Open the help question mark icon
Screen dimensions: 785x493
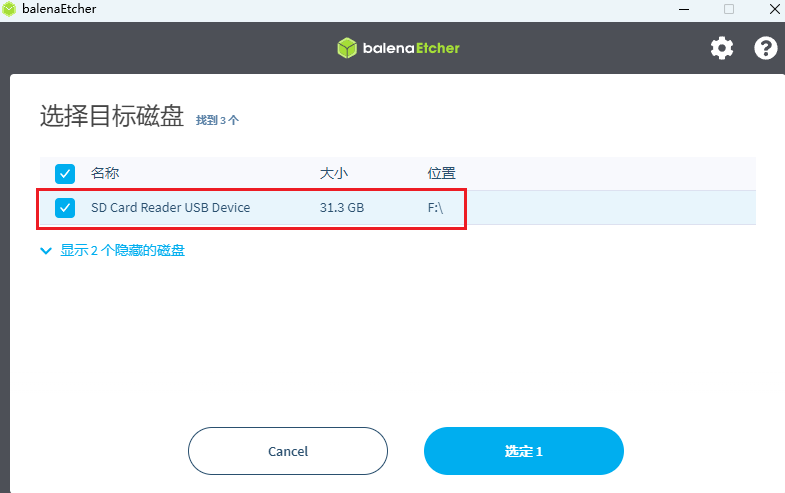click(x=765, y=48)
